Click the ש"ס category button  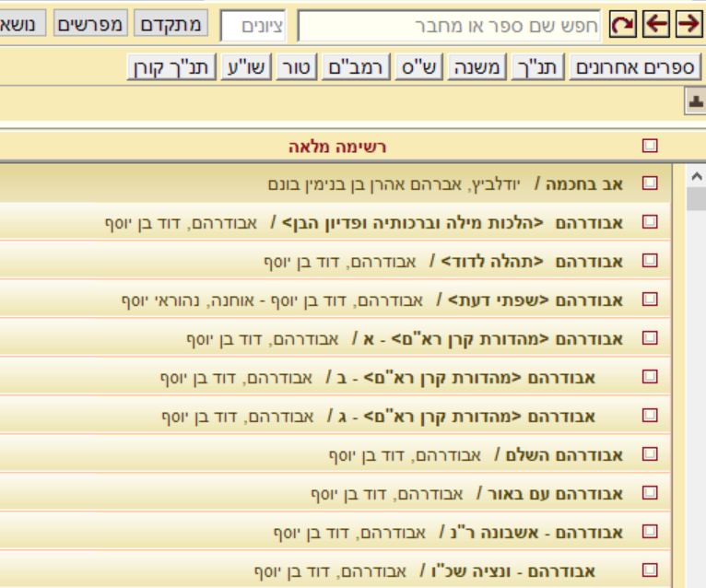(x=418, y=67)
